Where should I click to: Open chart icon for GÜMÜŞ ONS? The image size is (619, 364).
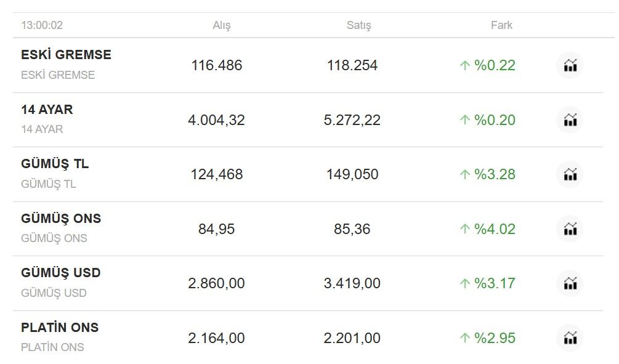[570, 229]
